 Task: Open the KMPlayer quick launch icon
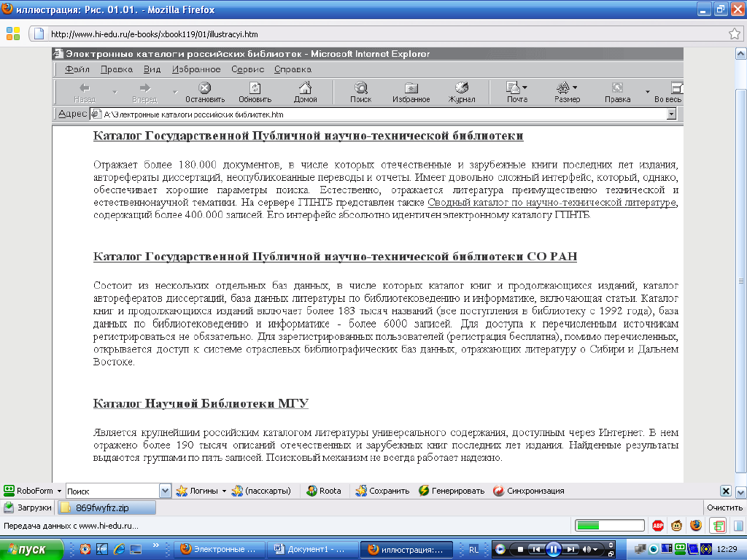click(102, 549)
